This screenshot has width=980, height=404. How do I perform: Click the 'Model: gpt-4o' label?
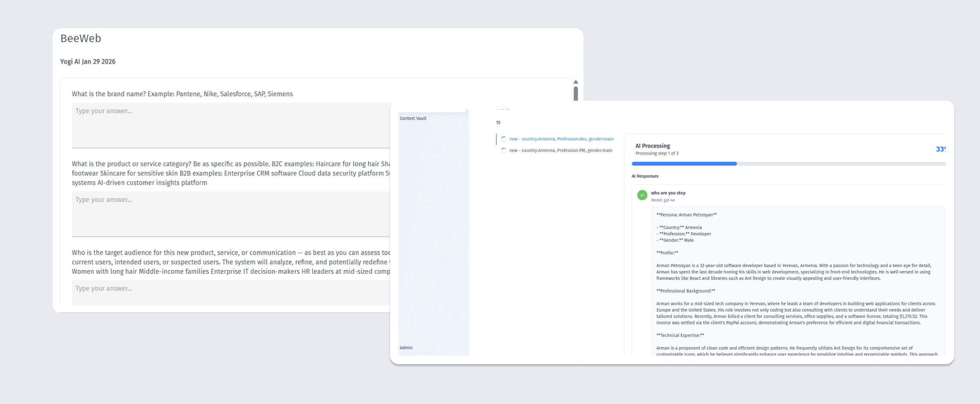pyautogui.click(x=663, y=200)
